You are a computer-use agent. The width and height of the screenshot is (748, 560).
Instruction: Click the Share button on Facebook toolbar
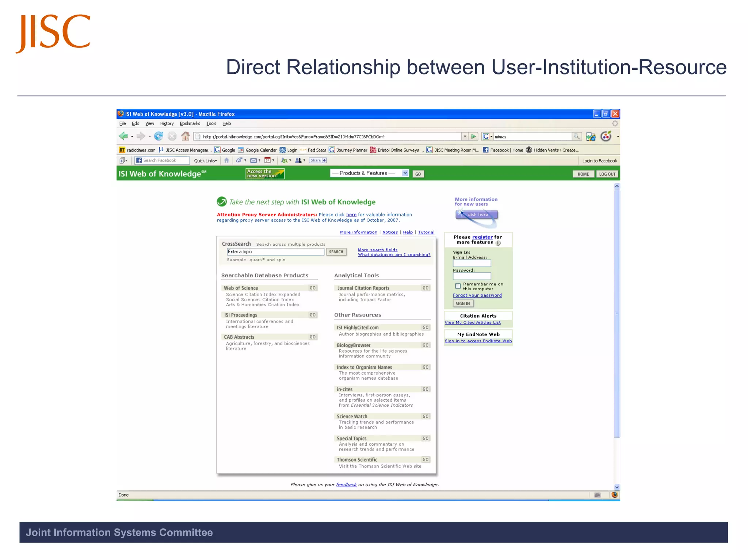click(x=318, y=160)
